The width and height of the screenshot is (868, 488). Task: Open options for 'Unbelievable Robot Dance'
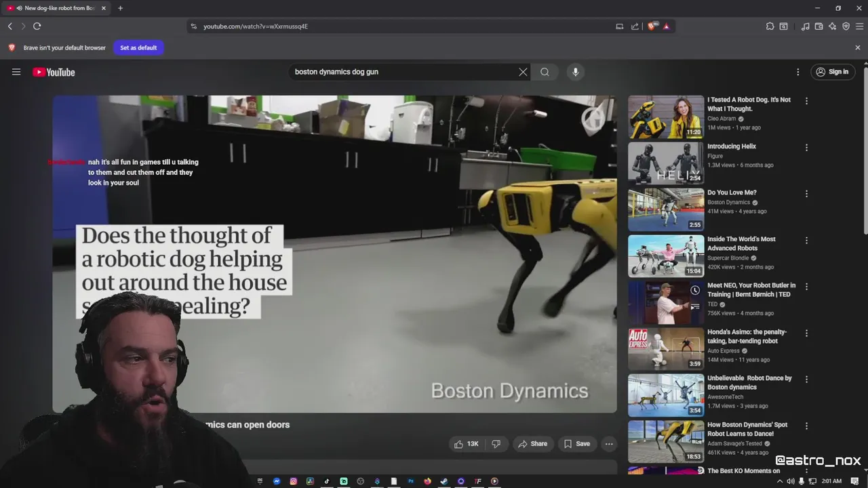coord(806,380)
